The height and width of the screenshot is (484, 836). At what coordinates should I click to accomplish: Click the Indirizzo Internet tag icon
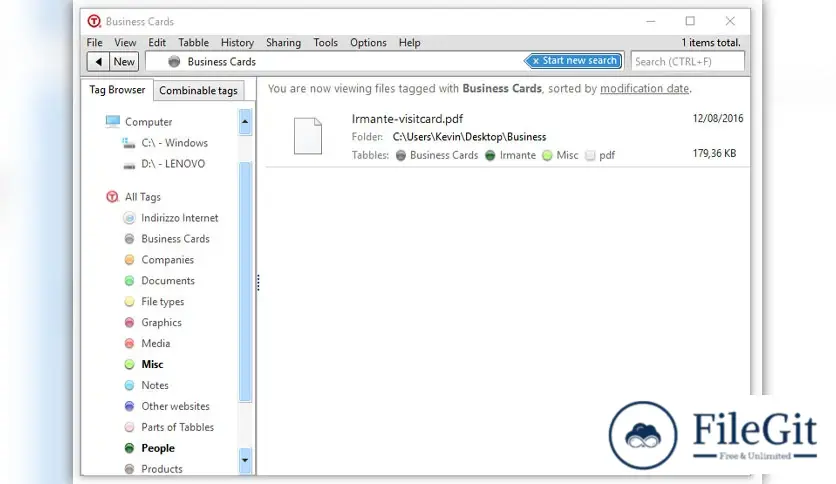129,218
